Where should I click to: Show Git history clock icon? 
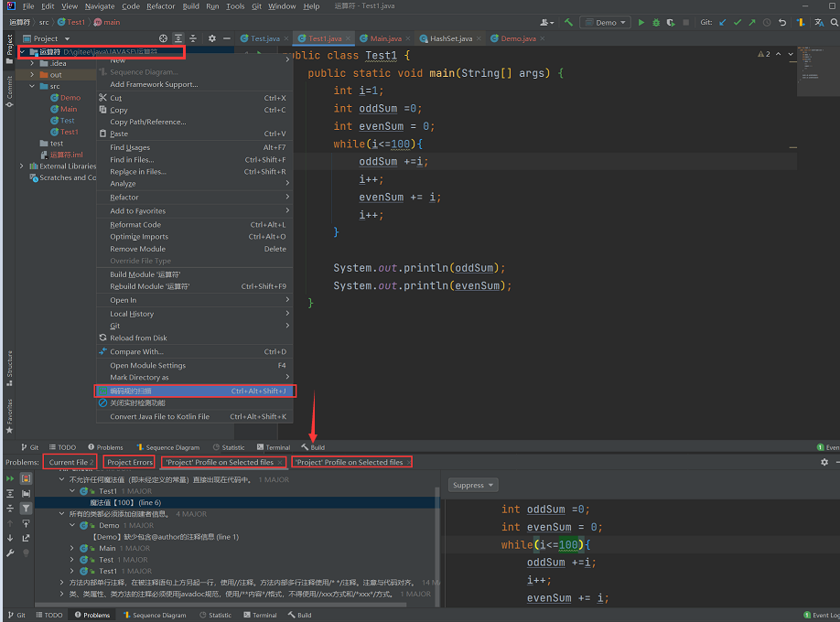(767, 23)
